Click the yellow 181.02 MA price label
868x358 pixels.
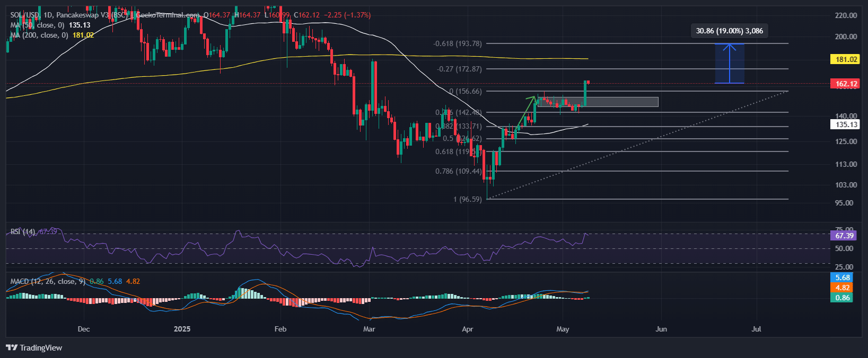845,59
